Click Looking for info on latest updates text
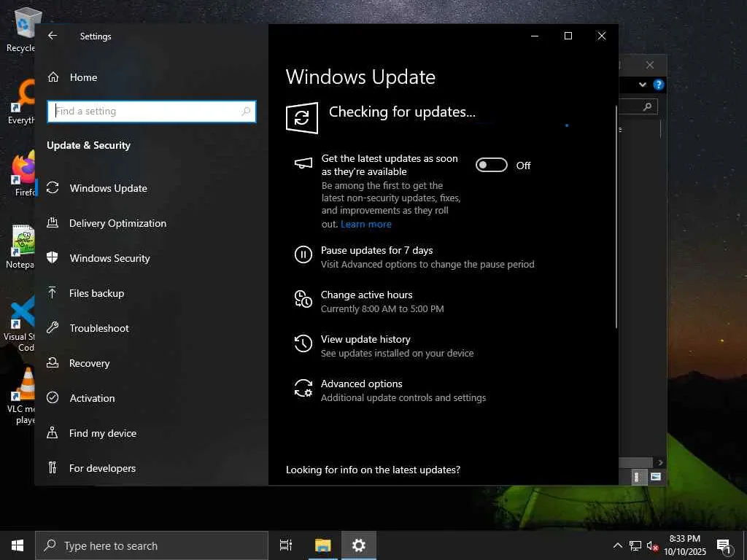This screenshot has width=747, height=560. pos(373,470)
